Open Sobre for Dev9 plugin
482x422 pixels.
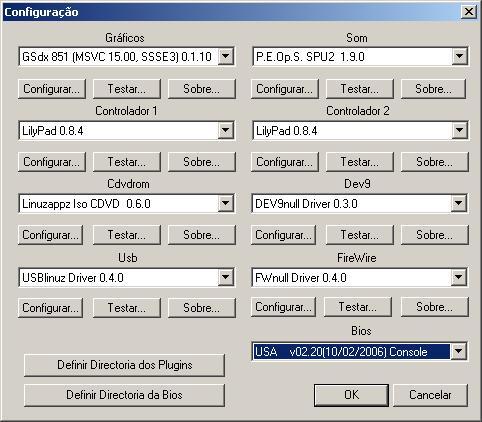[x=434, y=235]
